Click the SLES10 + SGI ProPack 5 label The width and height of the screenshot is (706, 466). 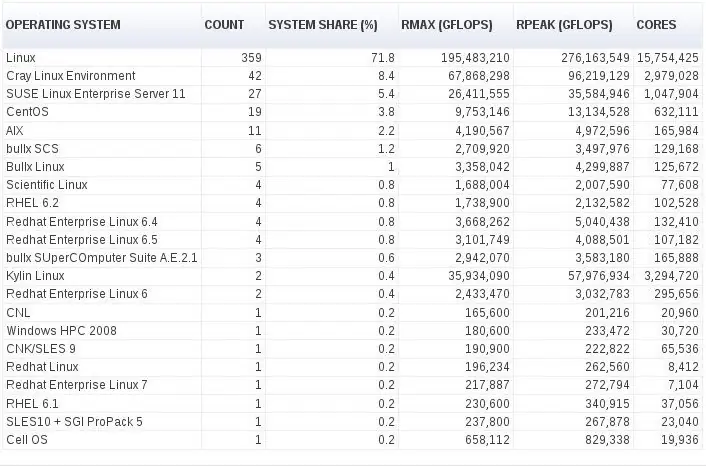pyautogui.click(x=74, y=421)
